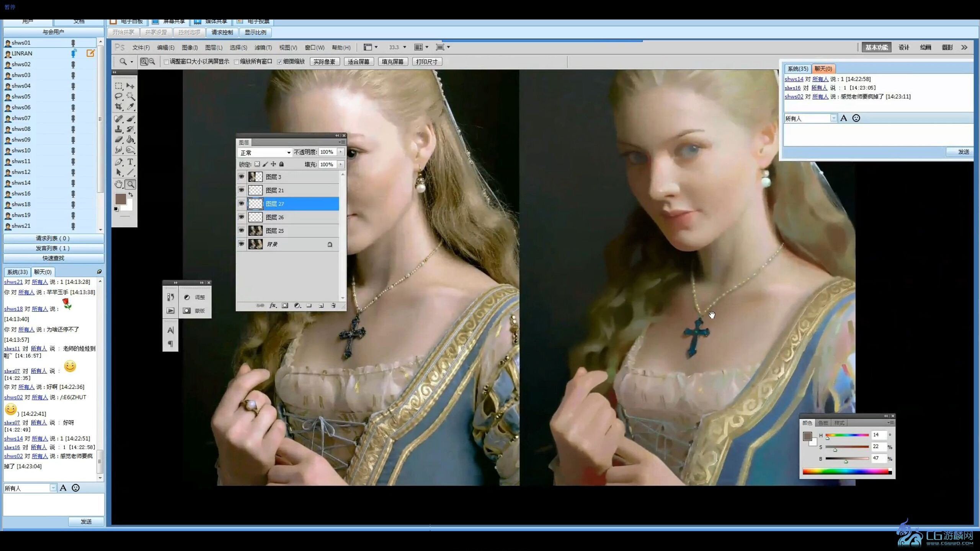Select the Path Selection tool

pyautogui.click(x=119, y=172)
